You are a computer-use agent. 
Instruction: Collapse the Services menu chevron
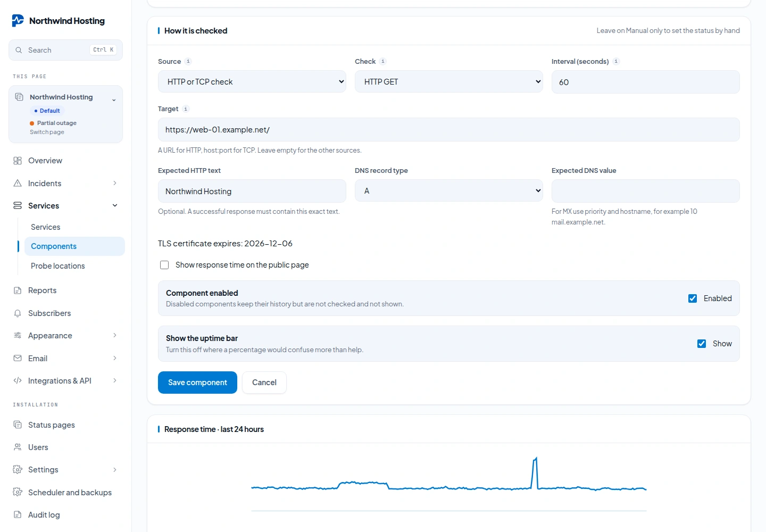coord(115,205)
